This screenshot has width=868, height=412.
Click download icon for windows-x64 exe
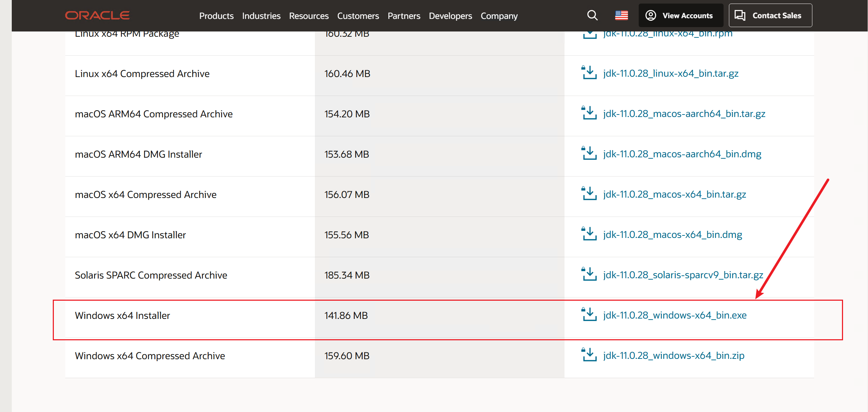coord(589,315)
